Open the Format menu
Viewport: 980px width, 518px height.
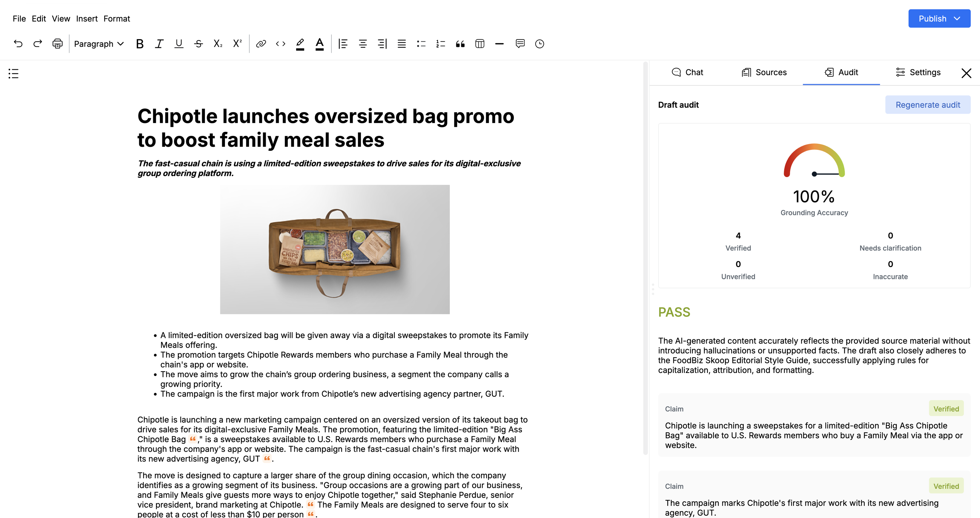(116, 19)
